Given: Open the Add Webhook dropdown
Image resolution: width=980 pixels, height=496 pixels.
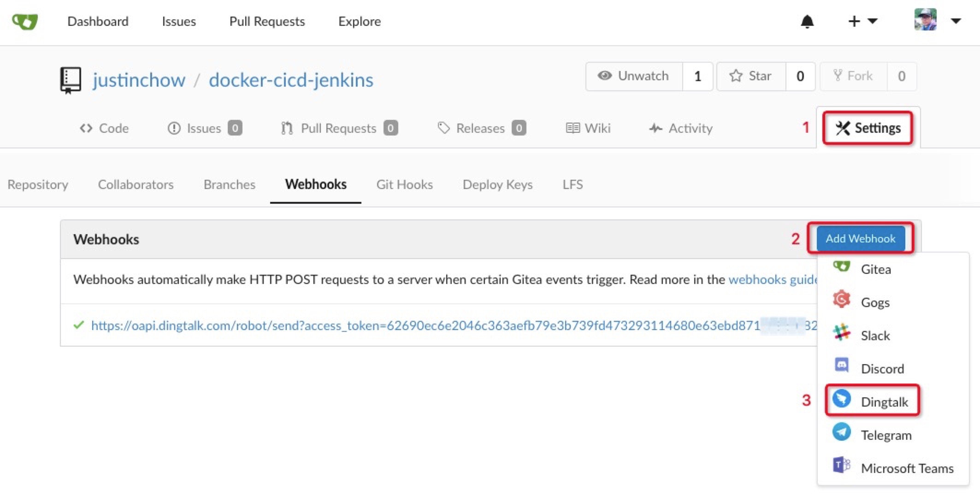Looking at the screenshot, I should pos(860,238).
